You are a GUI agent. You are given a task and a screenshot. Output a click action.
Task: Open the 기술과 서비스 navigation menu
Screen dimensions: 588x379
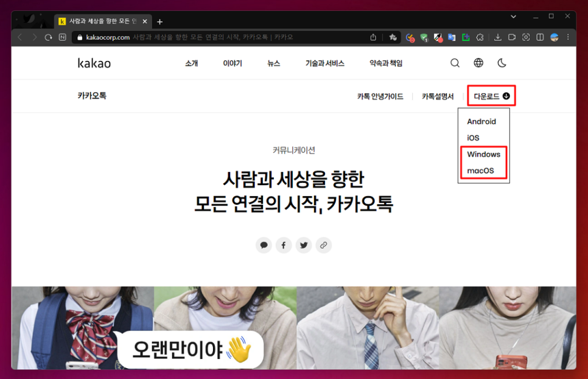click(325, 63)
